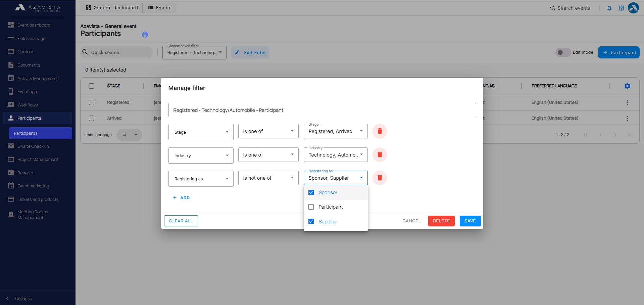Delete the Industry filter rule
The image size is (644, 305).
pos(380,155)
